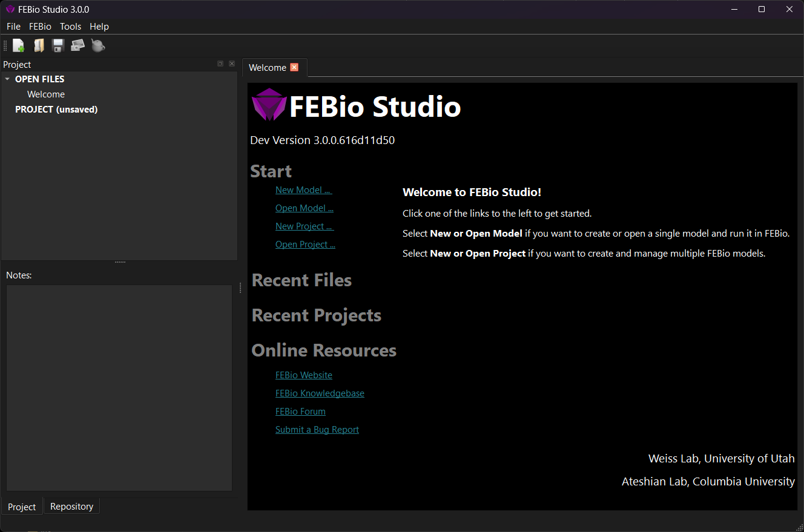
Task: Click the Online Resources heading
Action: (324, 350)
